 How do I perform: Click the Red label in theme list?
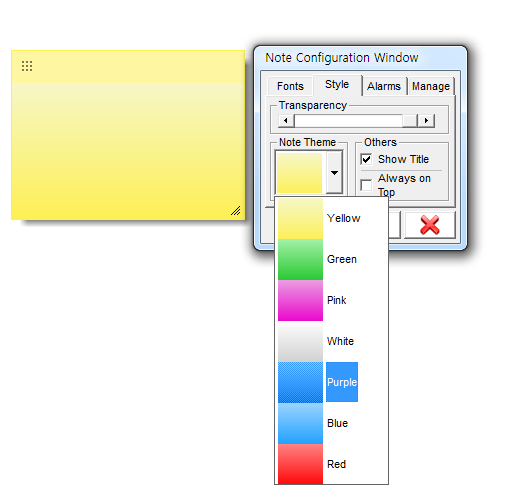click(x=336, y=464)
